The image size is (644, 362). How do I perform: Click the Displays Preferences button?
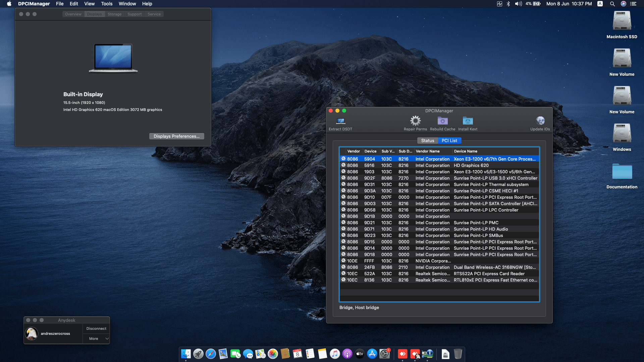pyautogui.click(x=176, y=136)
